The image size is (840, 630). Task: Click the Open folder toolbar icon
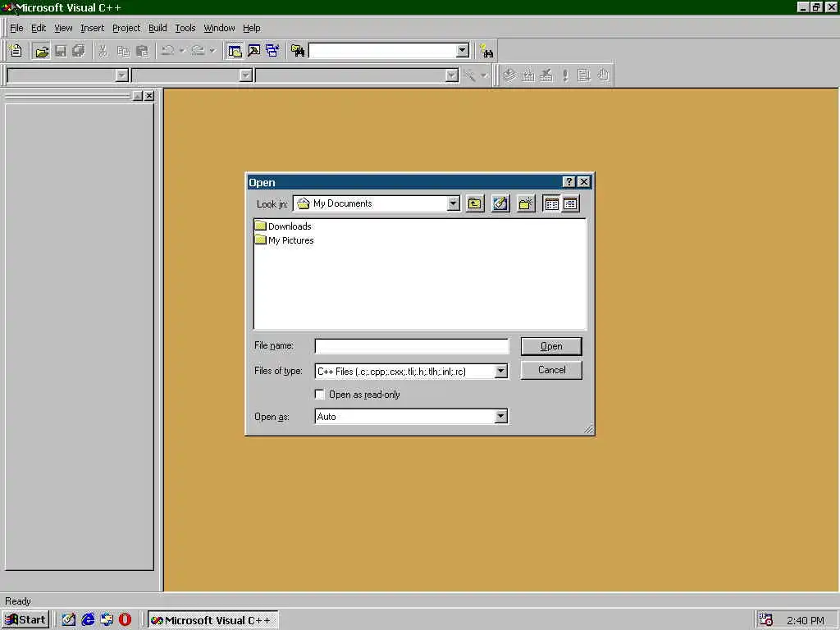click(41, 51)
